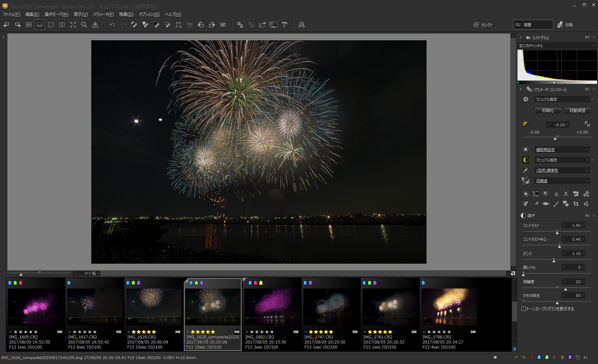Click the 初期化 button

tap(548, 110)
